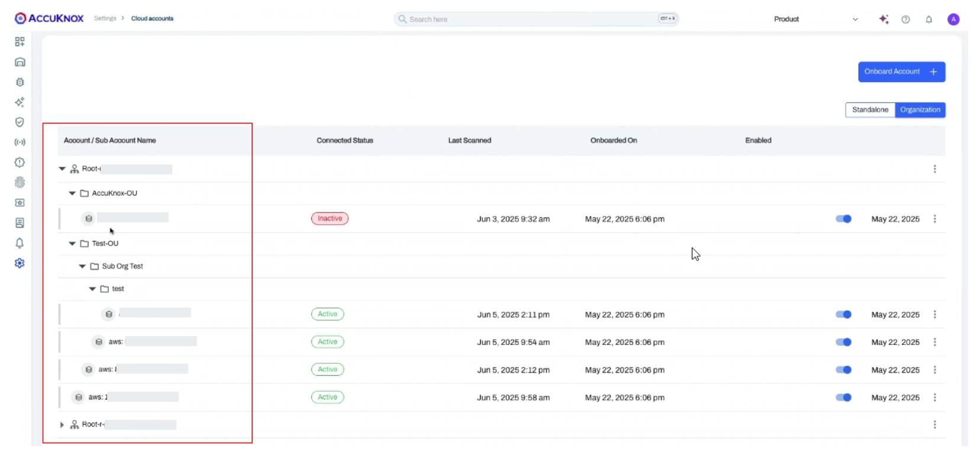Screen dimensions: 980x458
Task: Click Settings breadcrumb
Action: click(x=105, y=18)
